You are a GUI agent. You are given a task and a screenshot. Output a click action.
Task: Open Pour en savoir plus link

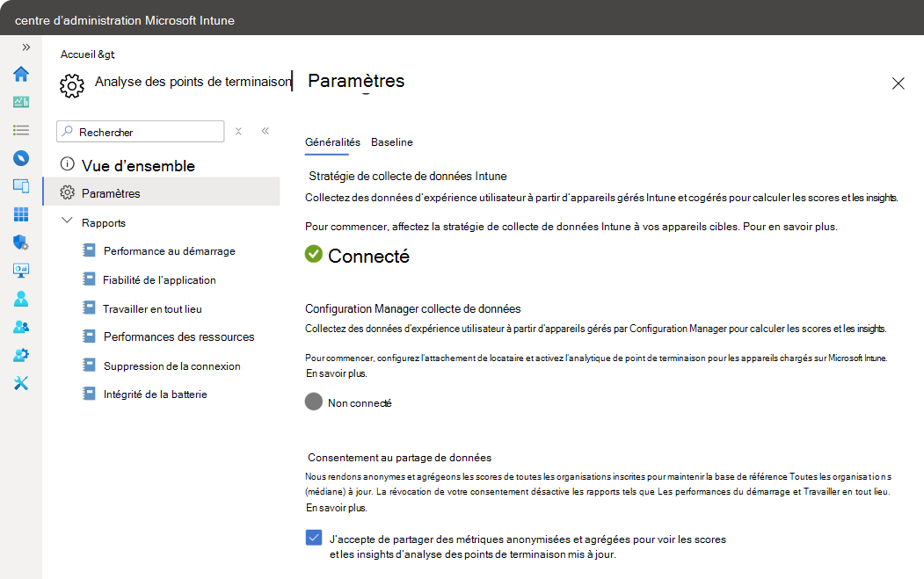(x=789, y=227)
